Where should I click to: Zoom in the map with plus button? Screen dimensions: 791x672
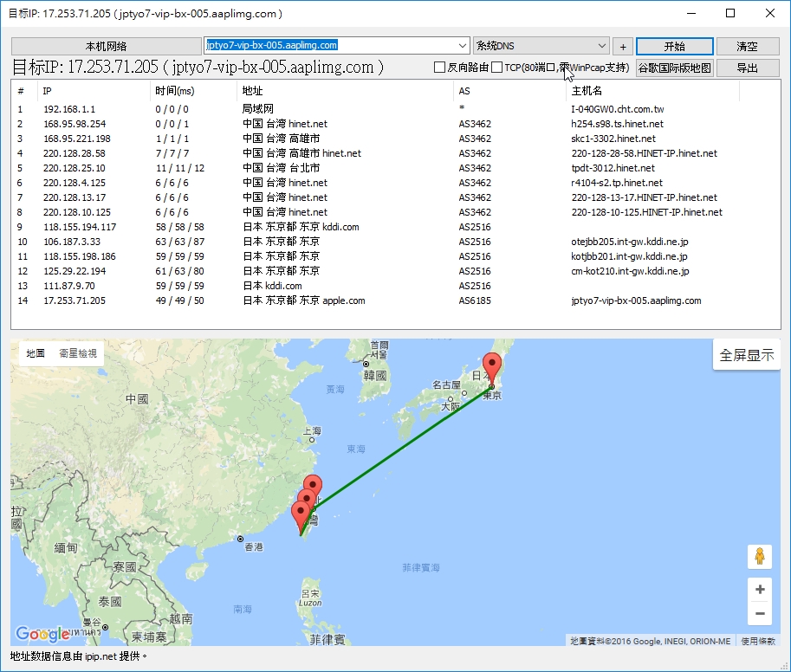pos(760,590)
